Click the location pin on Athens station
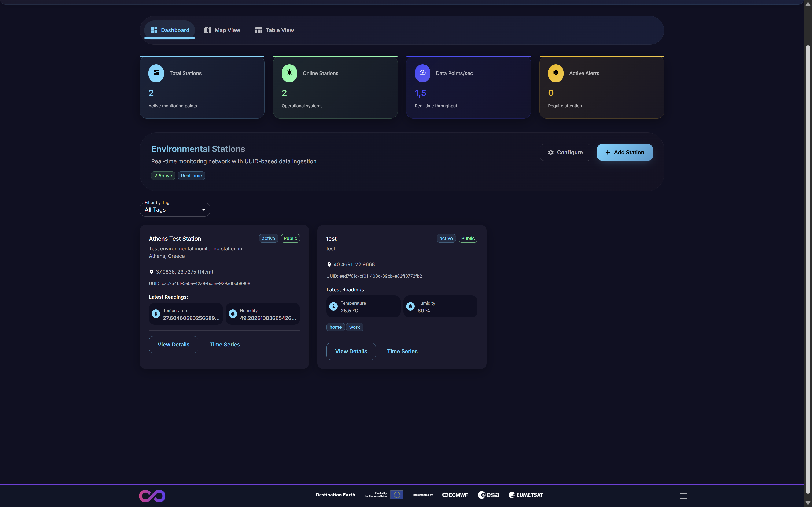Image resolution: width=812 pixels, height=507 pixels. [x=151, y=272]
